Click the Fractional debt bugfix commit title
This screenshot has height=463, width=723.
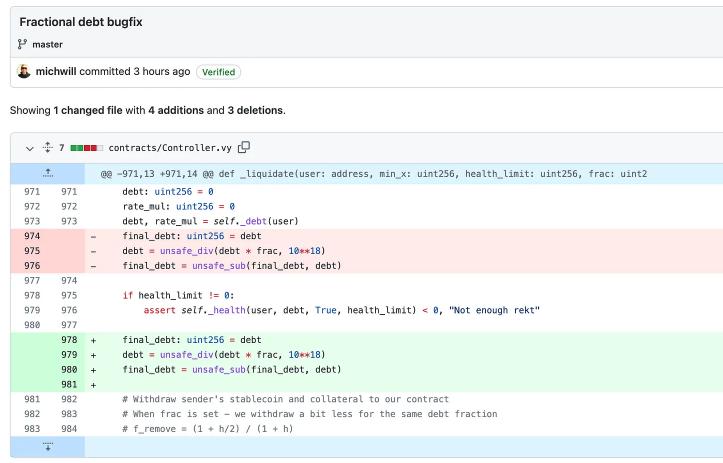click(81, 22)
